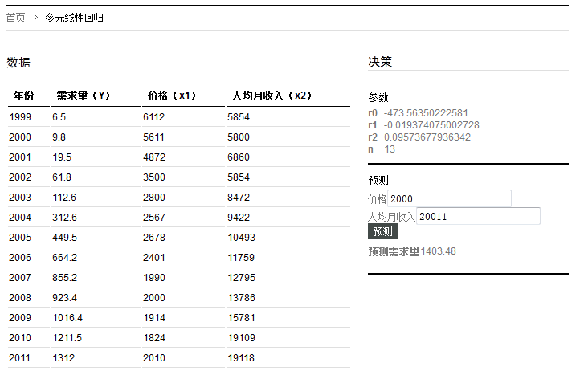588x371 pixels.
Task: Click the breadcrumb chevron separator arrow
Action: 36,18
